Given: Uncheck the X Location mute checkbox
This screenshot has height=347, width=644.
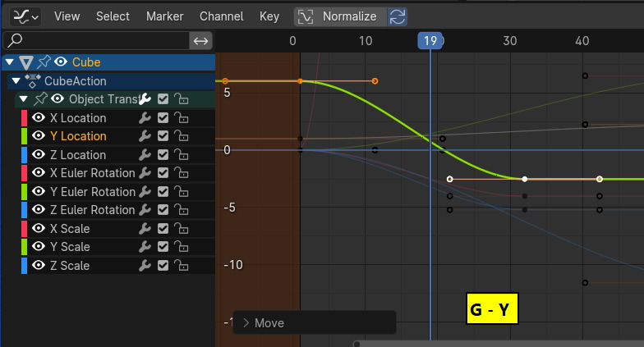Looking at the screenshot, I should [163, 118].
